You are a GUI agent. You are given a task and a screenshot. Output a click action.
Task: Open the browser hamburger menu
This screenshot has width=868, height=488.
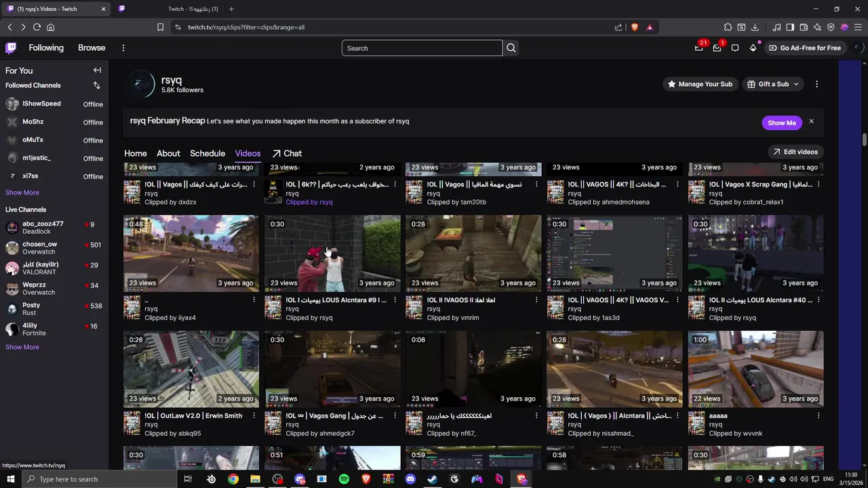[x=858, y=27]
